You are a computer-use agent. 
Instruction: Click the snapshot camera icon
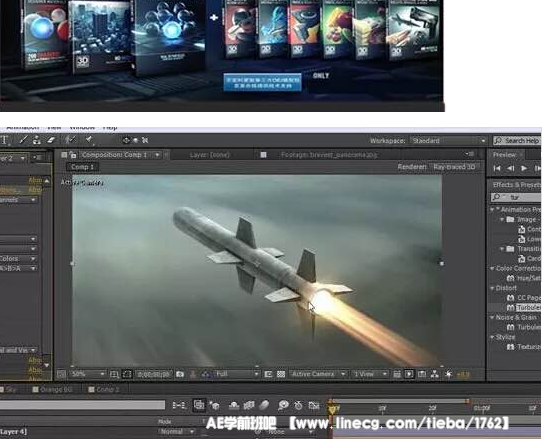click(x=180, y=374)
